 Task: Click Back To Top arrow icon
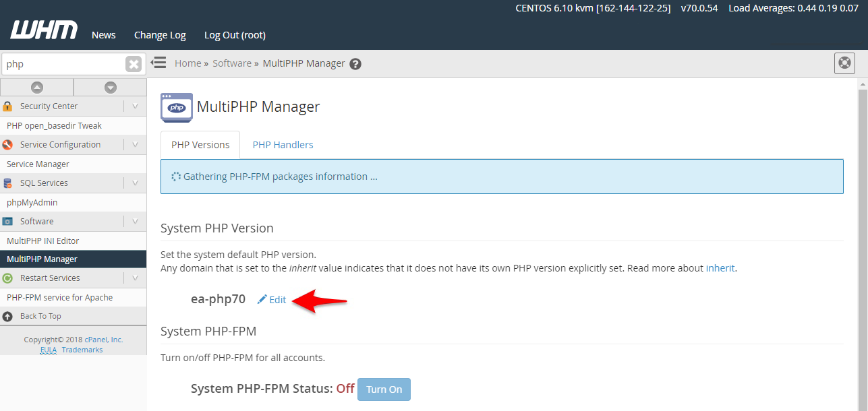pyautogui.click(x=7, y=315)
